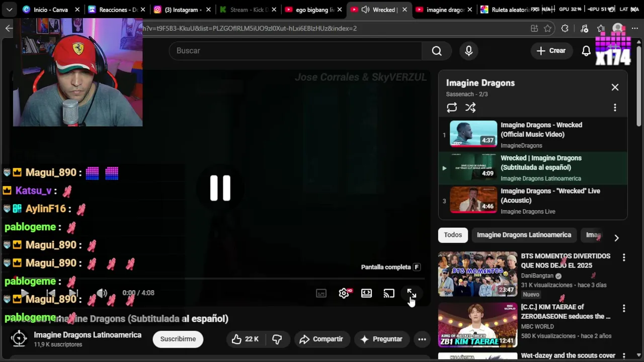Open the Imagine Dragons Latinoamerica channel name link
This screenshot has height=362, width=644.
pos(88,335)
